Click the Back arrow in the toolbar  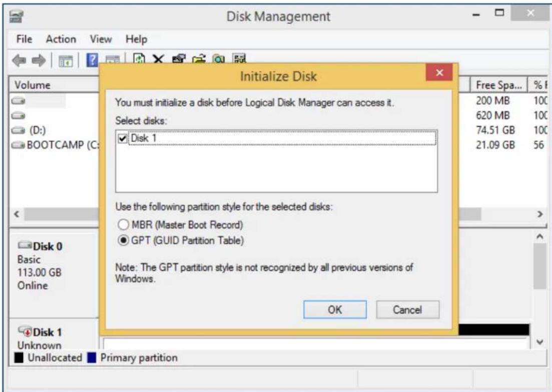[19, 60]
